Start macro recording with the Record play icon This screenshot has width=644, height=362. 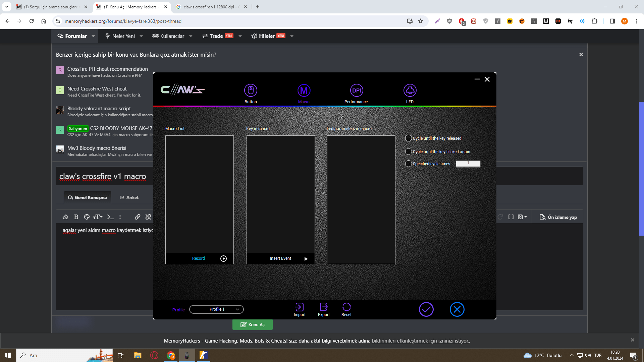[223, 258]
